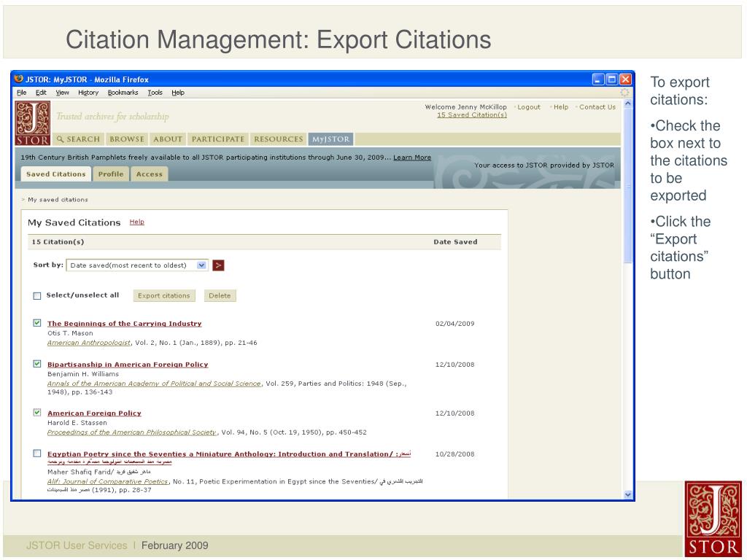Go to the RESOURCES navigation tab
The width and height of the screenshot is (747, 560).
click(278, 139)
